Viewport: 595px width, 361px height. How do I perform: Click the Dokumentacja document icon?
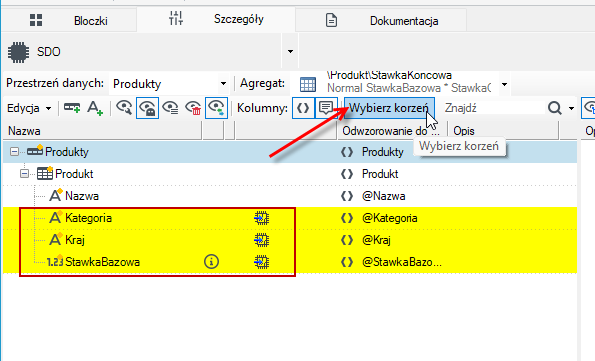pos(331,20)
